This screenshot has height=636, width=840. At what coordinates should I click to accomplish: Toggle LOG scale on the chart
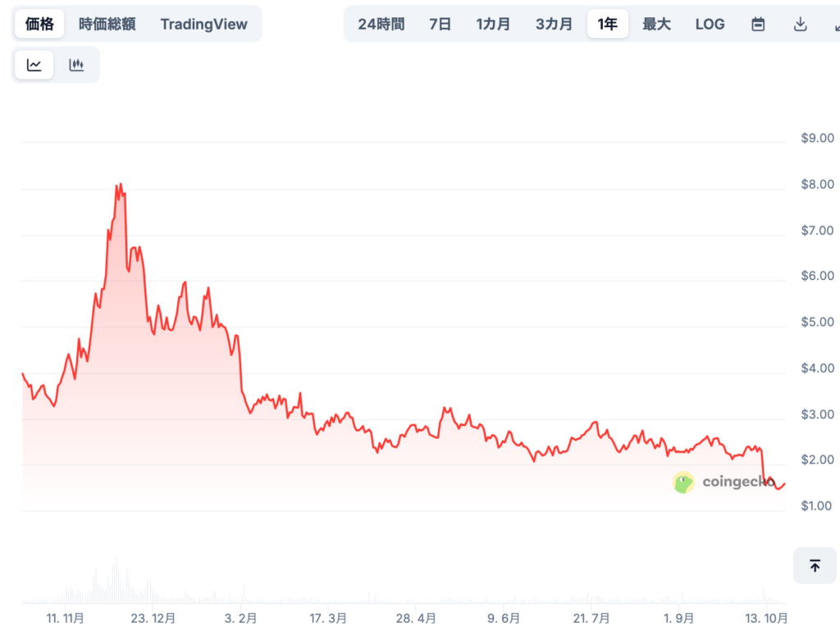point(710,24)
